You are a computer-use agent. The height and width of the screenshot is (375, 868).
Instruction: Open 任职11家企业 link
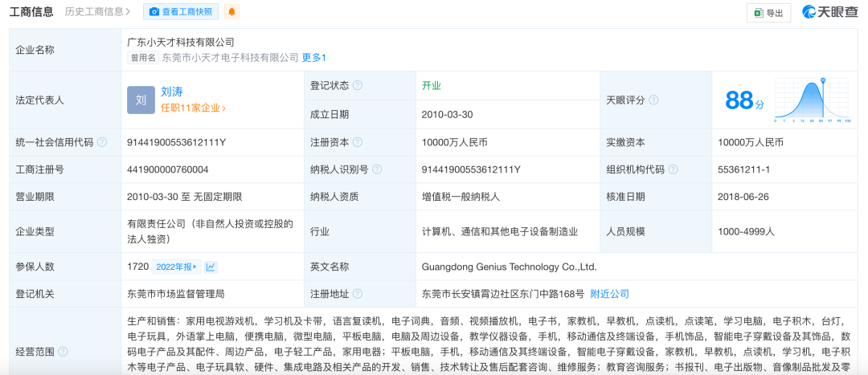click(193, 108)
